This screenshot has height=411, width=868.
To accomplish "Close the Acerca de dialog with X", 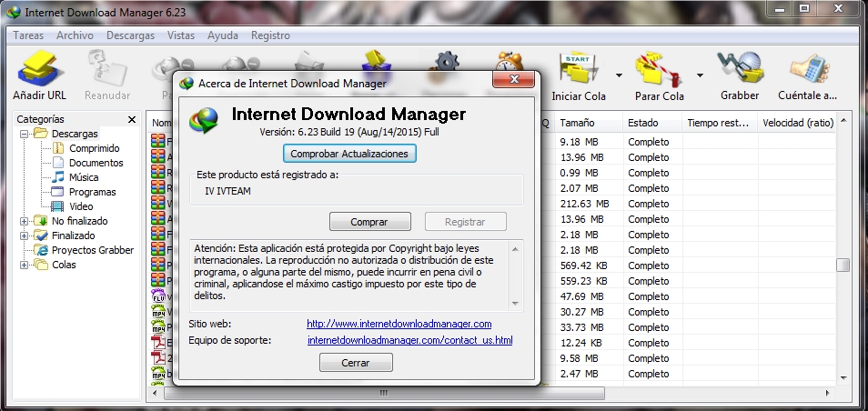I will (514, 79).
